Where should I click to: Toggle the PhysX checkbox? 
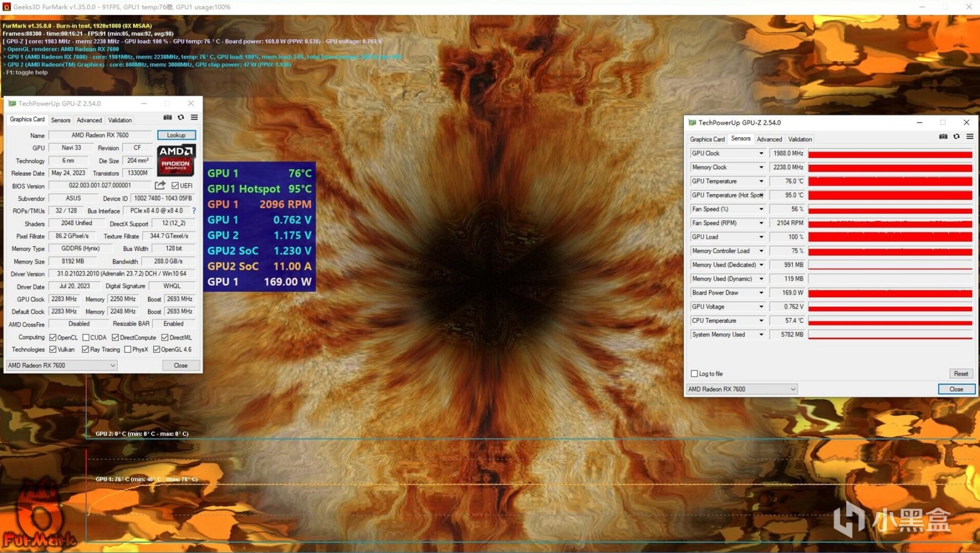[128, 349]
